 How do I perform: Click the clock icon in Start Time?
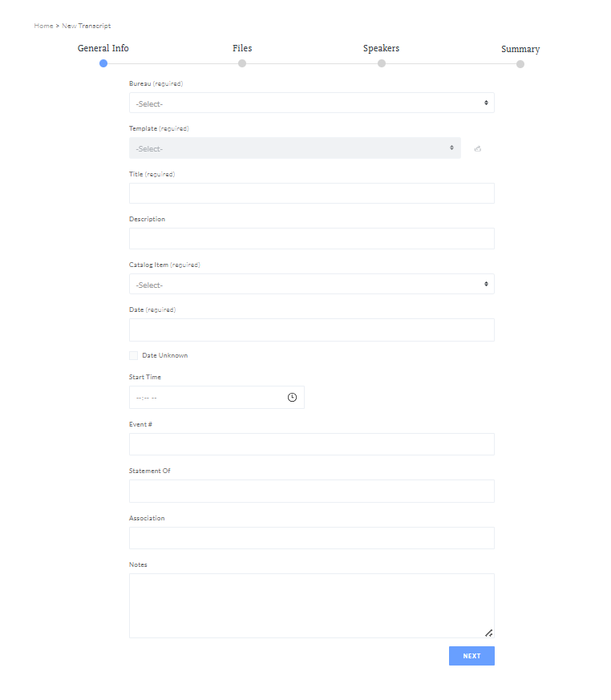click(292, 397)
